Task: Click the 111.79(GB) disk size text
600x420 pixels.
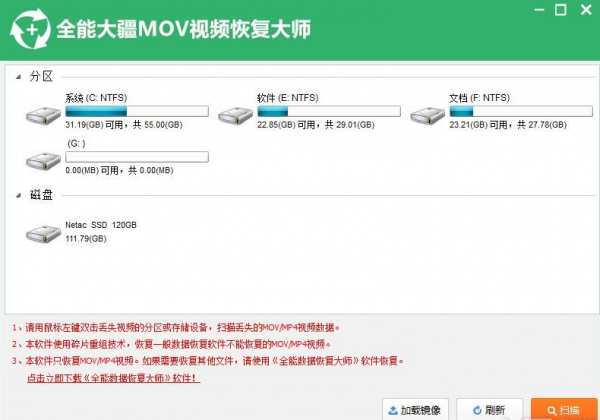Action: point(86,239)
